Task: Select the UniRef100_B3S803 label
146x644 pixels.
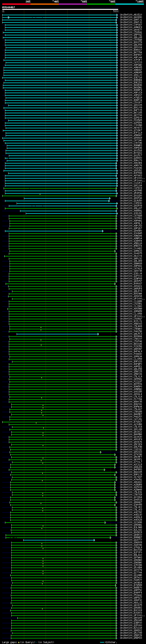Action: [131, 613]
